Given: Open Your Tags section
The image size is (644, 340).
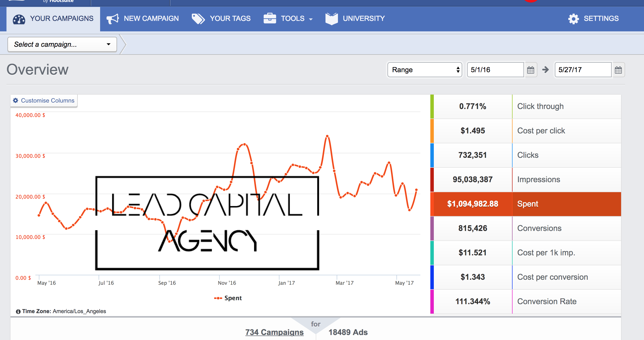Looking at the screenshot, I should [x=221, y=19].
